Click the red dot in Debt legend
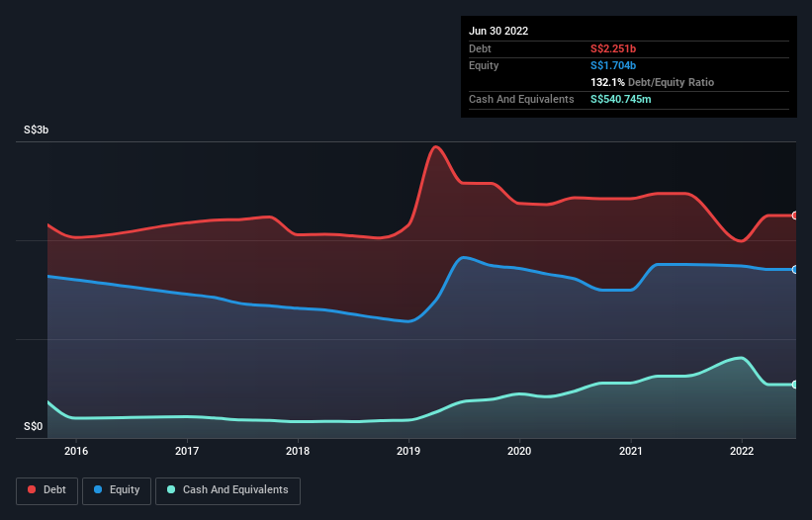 tap(32, 489)
